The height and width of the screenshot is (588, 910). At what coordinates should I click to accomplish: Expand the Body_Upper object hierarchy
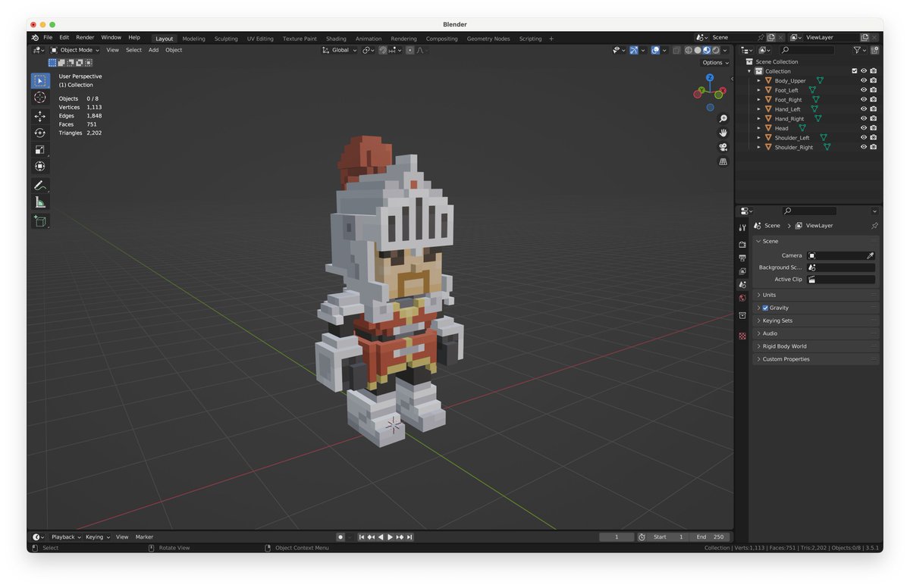pyautogui.click(x=759, y=80)
